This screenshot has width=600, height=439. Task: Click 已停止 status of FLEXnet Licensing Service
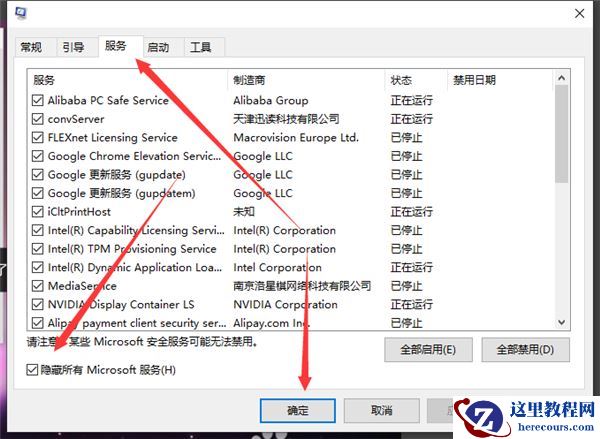pyautogui.click(x=406, y=137)
